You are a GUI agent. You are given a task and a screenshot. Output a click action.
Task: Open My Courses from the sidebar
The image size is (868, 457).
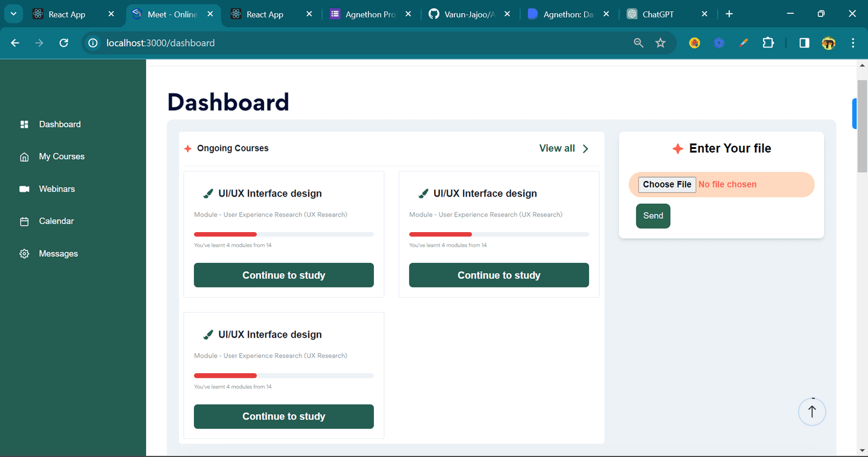pos(61,157)
